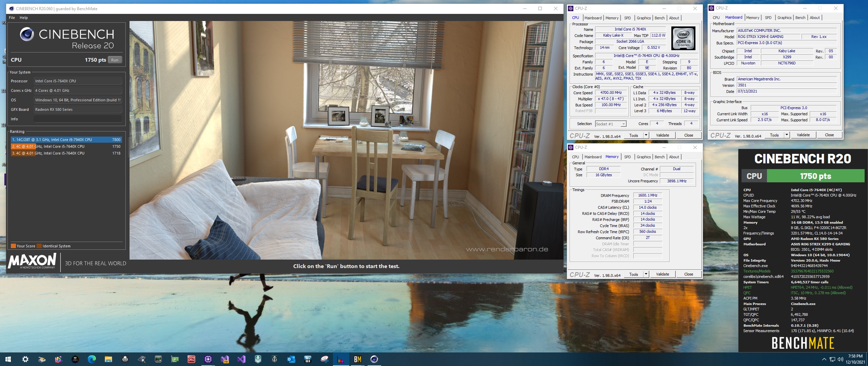This screenshot has width=868, height=366.
Task: Switch to Cinebench taskbar icon
Action: tap(374, 359)
